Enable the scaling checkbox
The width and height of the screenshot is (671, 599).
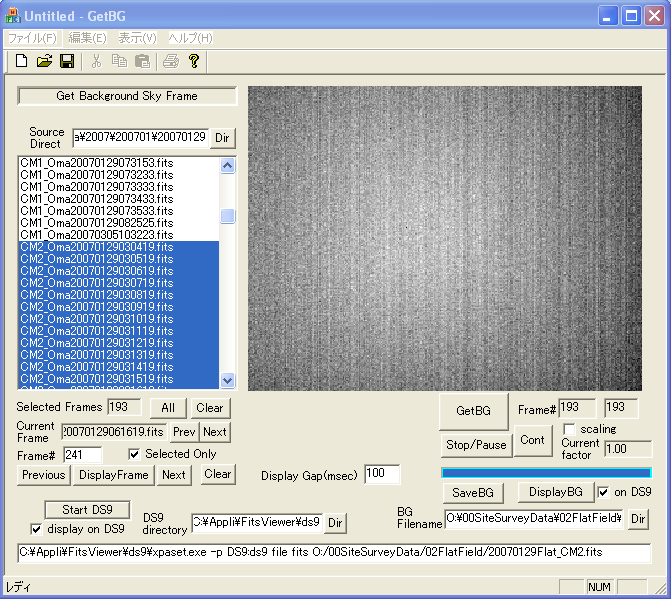click(x=569, y=429)
